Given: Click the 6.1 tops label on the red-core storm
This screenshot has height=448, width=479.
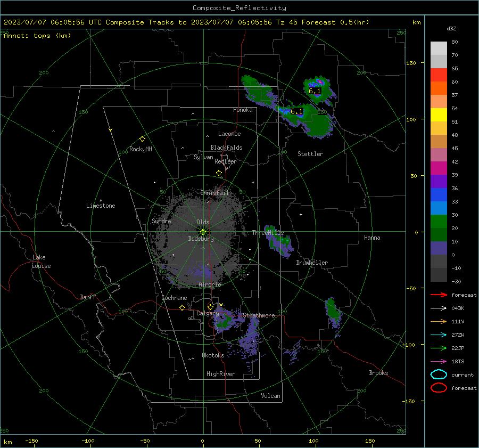Looking at the screenshot, I should [x=315, y=91].
